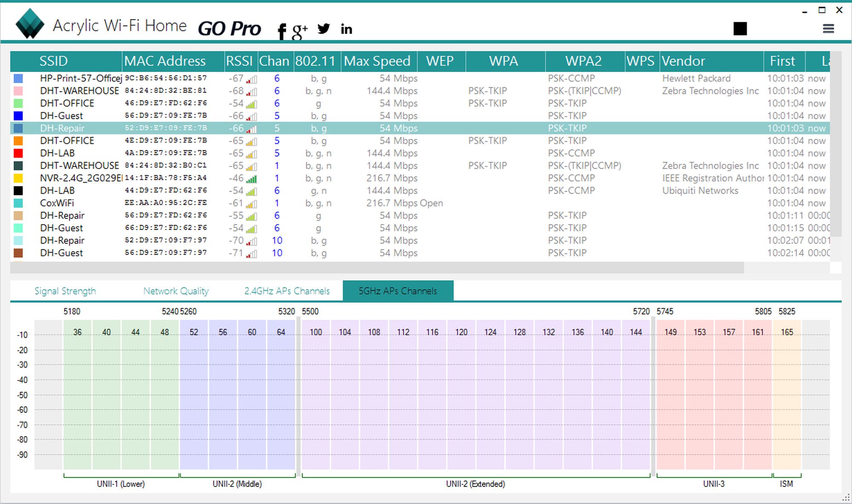852x504 pixels.
Task: Switch to 2.4GHz APs Channels tab
Action: 287,291
